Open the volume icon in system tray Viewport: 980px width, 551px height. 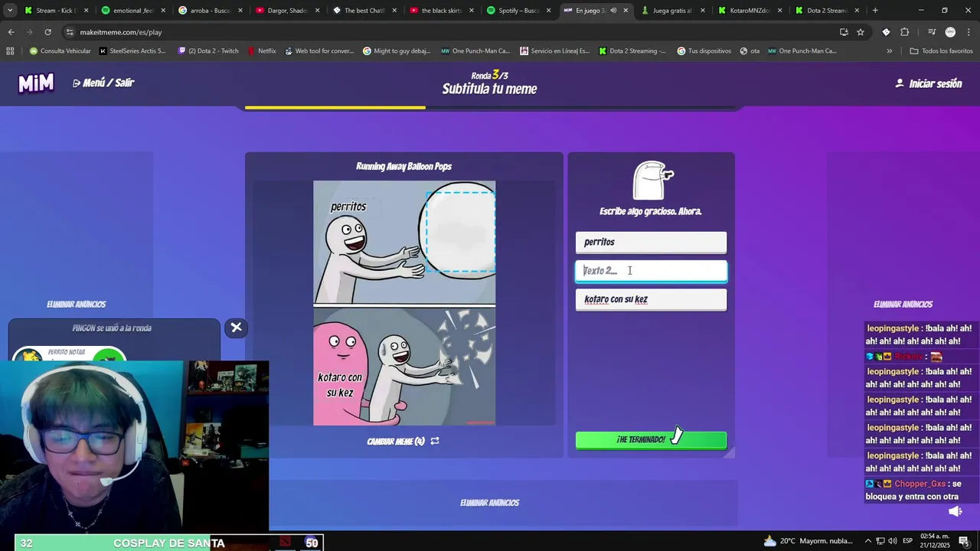tap(891, 541)
